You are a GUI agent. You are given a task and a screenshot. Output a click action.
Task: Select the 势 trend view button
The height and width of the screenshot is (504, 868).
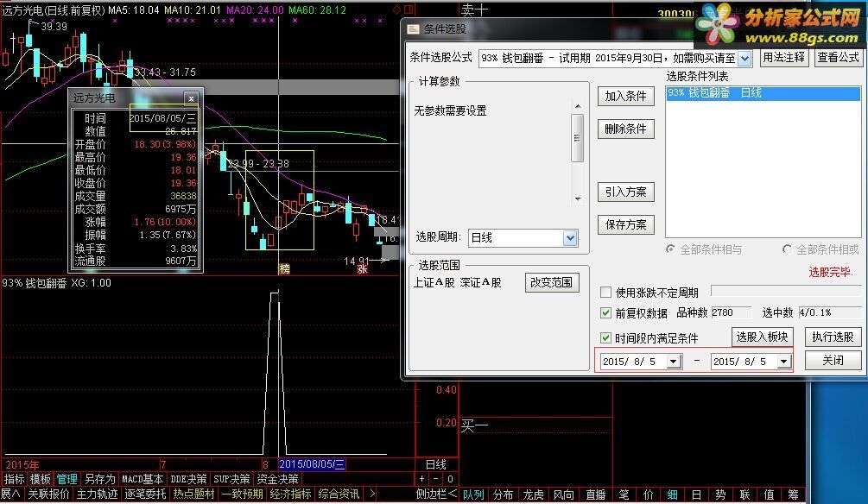720,495
